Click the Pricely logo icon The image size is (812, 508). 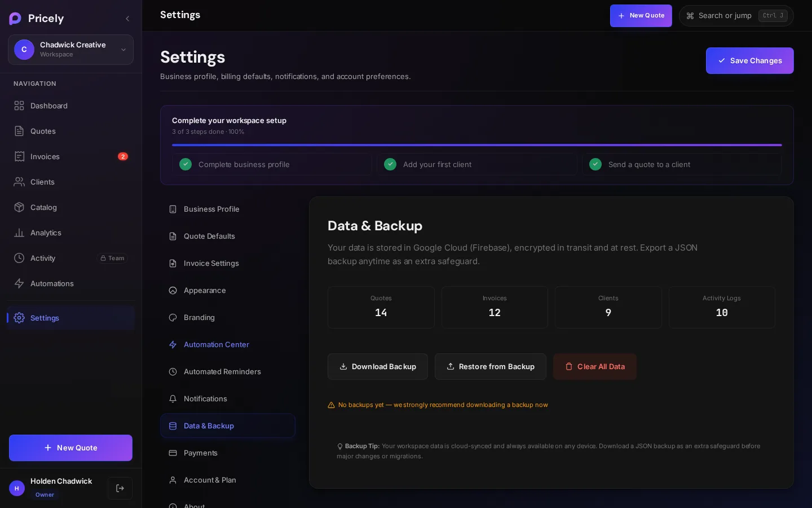pos(15,19)
